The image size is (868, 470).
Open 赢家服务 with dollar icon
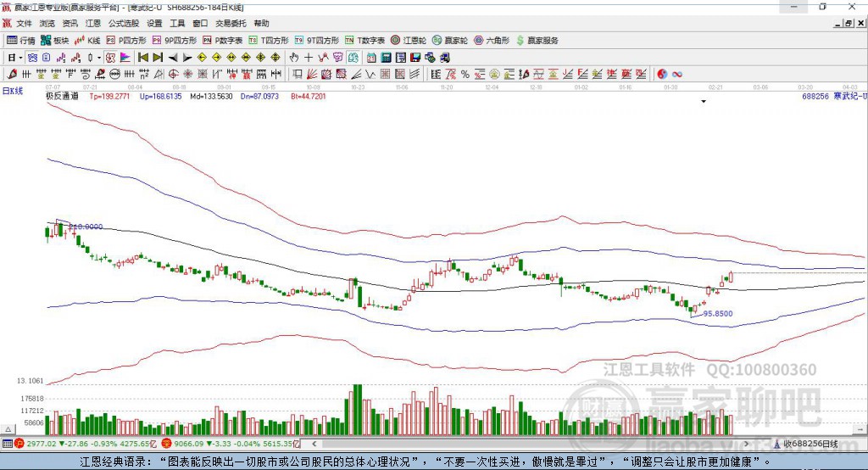pyautogui.click(x=537, y=41)
